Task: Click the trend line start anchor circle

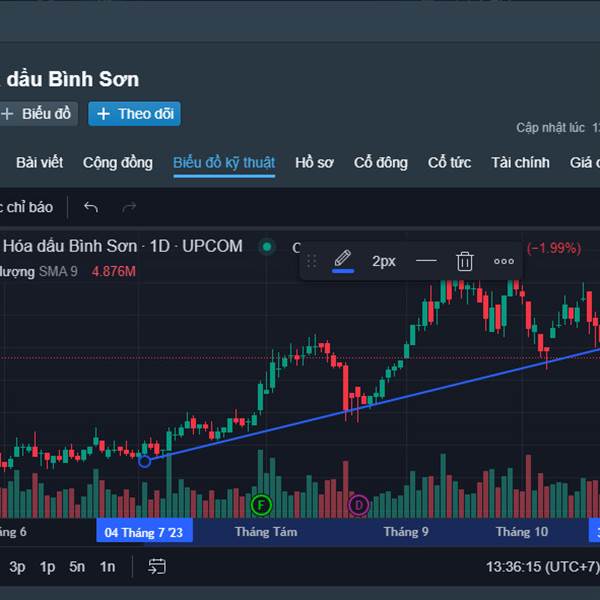Action: click(x=145, y=461)
